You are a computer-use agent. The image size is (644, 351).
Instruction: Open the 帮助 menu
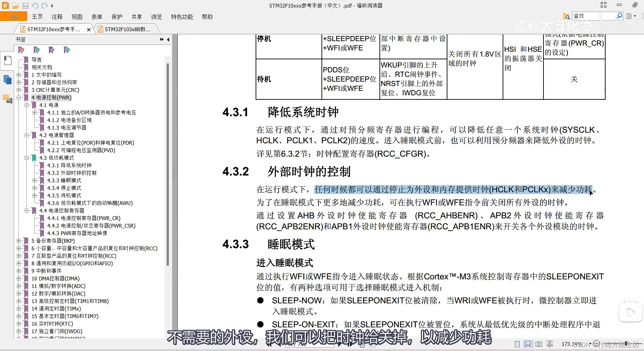(x=207, y=17)
